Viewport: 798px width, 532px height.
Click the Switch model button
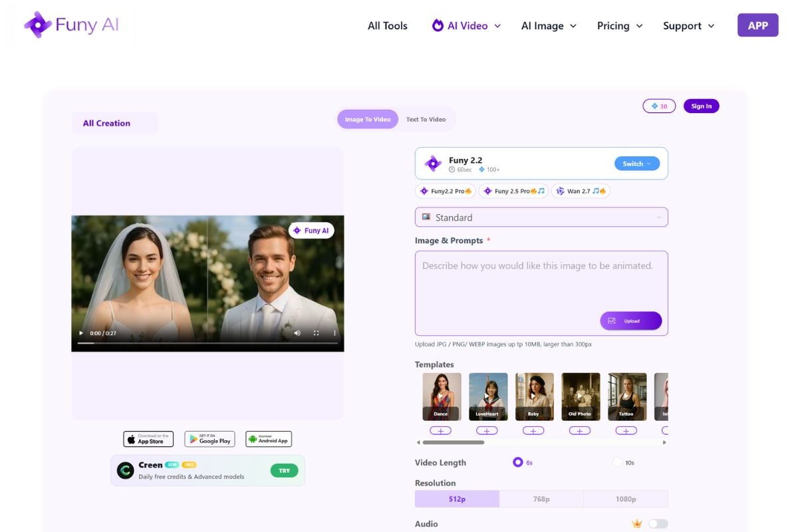[637, 164]
